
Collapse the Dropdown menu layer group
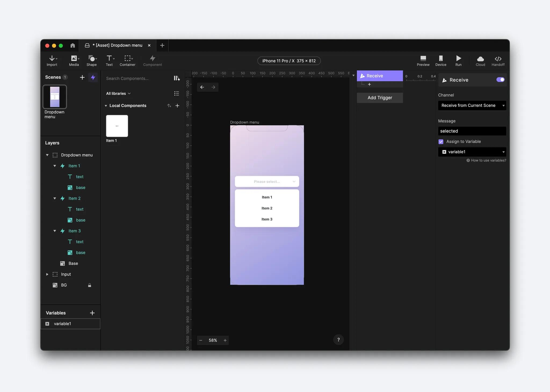(x=47, y=155)
